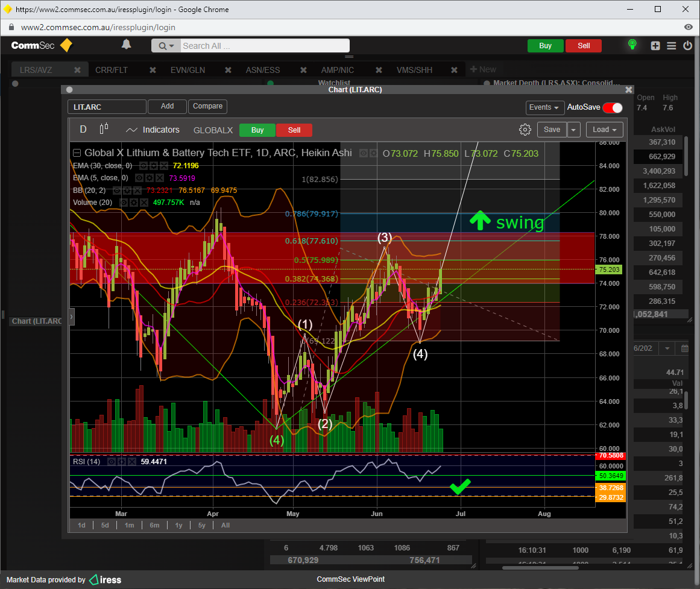Set chart range to 1m
This screenshot has height=589, width=700.
(130, 525)
